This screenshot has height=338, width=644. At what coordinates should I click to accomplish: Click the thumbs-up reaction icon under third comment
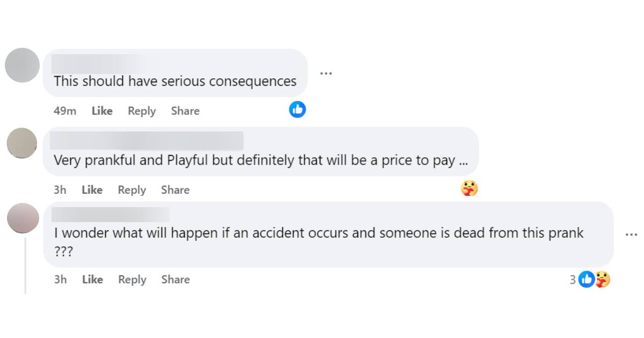pyautogui.click(x=587, y=279)
